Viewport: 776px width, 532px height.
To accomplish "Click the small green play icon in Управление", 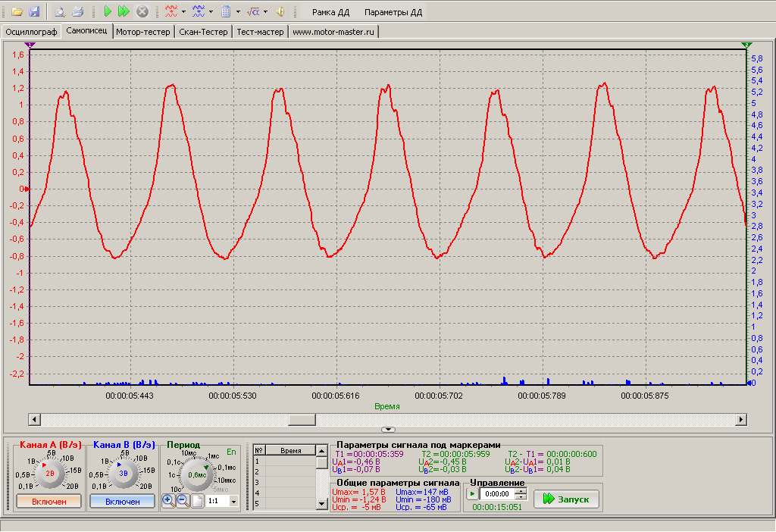I will 473,494.
